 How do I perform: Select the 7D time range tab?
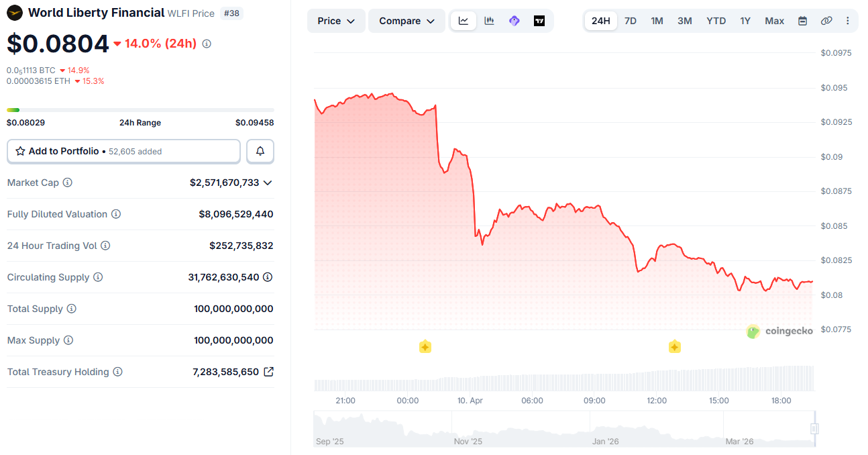tap(631, 21)
